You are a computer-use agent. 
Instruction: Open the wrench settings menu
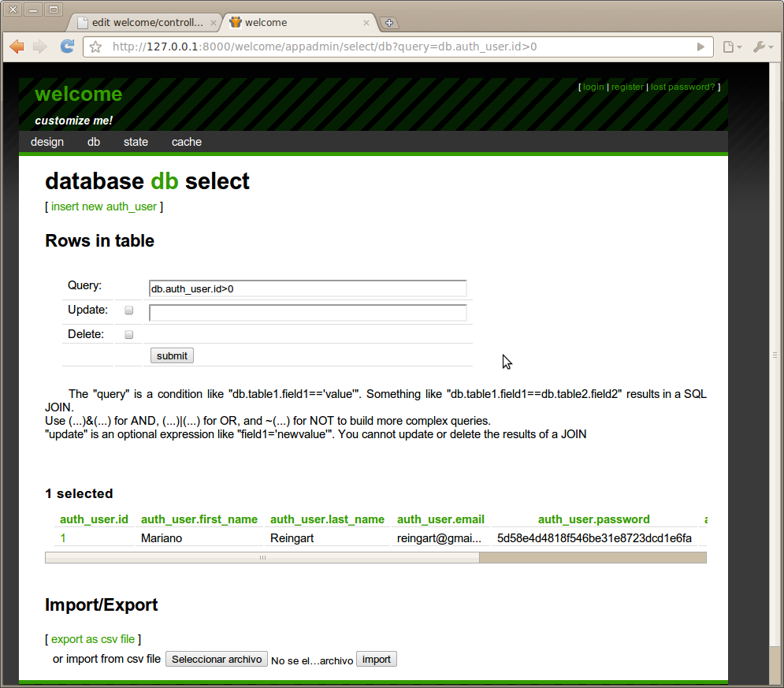tap(763, 47)
